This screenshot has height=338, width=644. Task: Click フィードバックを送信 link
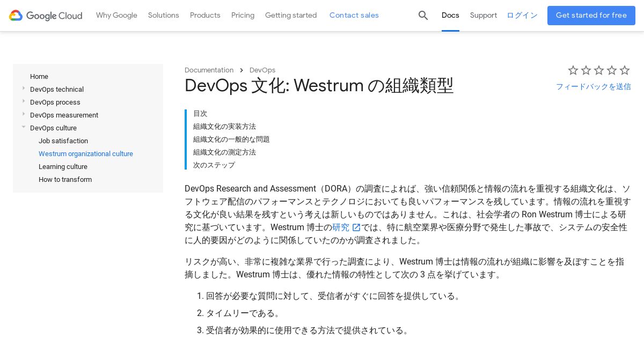click(x=594, y=86)
